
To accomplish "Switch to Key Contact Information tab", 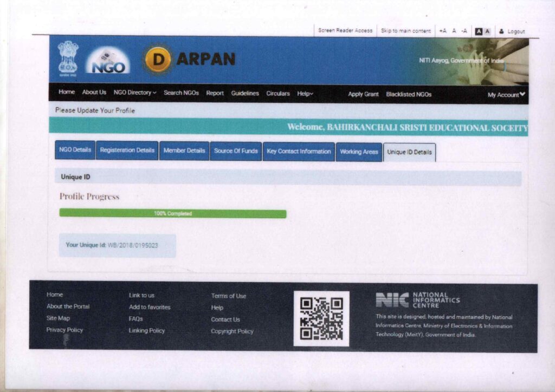I will click(299, 152).
